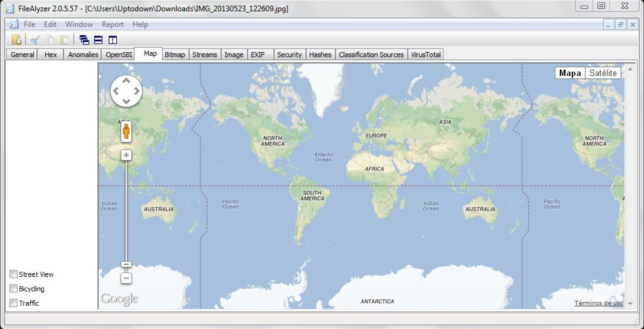Click the FileAlyzer title bar icon

click(10, 8)
